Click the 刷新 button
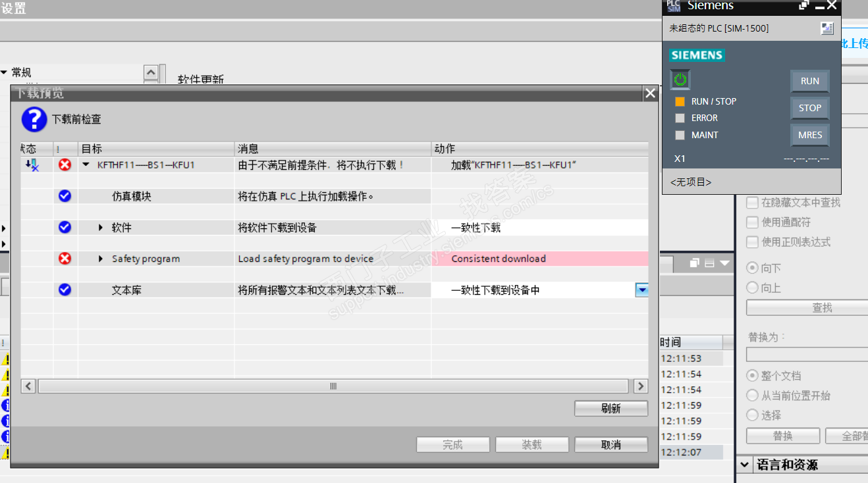 point(611,409)
